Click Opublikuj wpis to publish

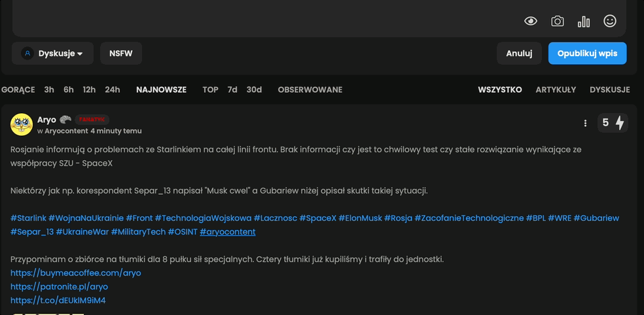click(x=587, y=54)
